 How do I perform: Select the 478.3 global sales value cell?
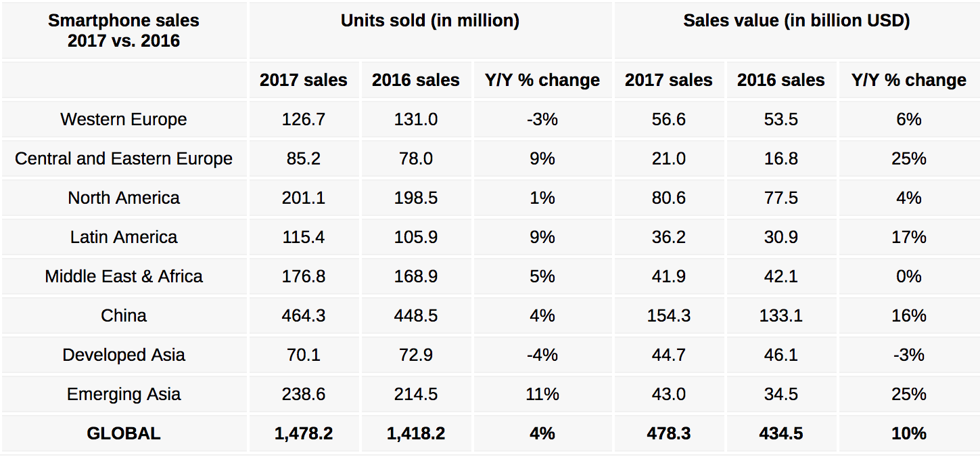pos(668,434)
